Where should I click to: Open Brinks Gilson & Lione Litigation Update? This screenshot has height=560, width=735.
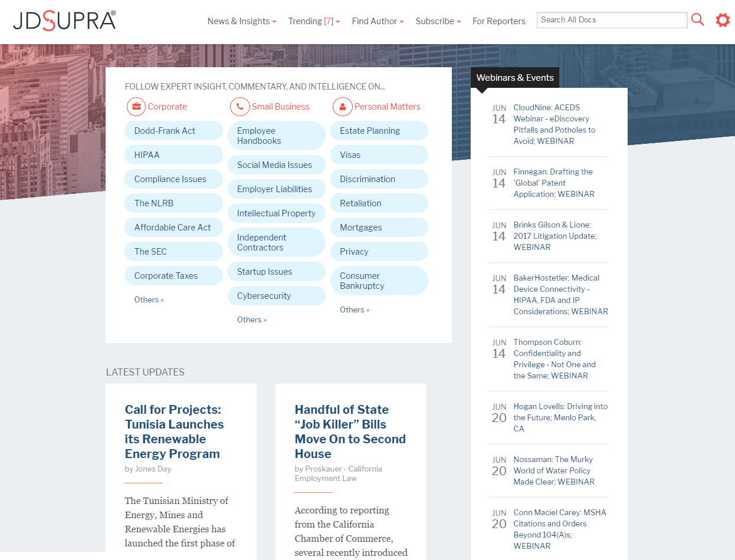tap(554, 236)
